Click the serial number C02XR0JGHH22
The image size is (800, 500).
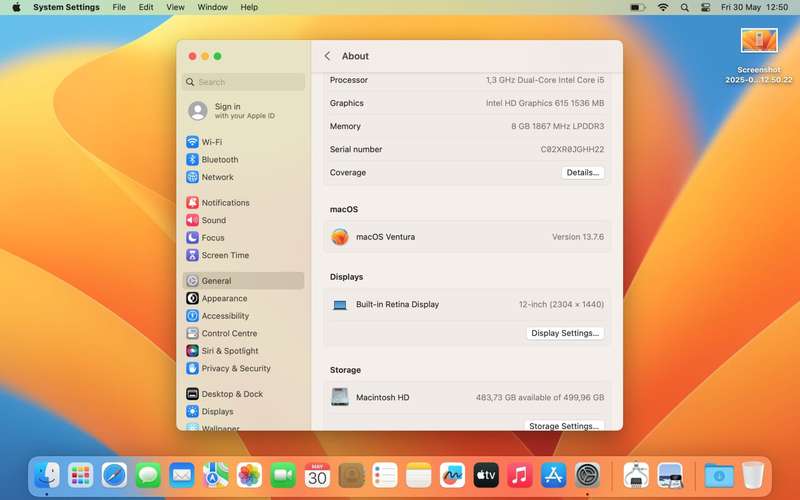(572, 149)
